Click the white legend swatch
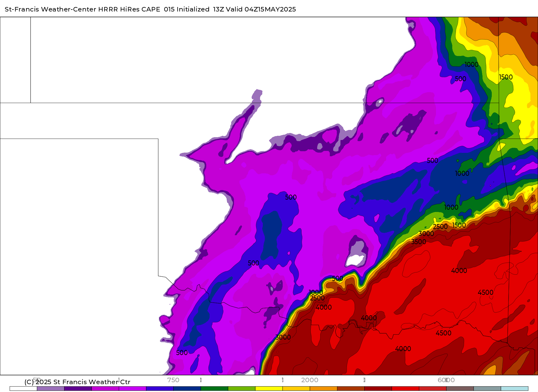538x392 pixels. point(23,388)
